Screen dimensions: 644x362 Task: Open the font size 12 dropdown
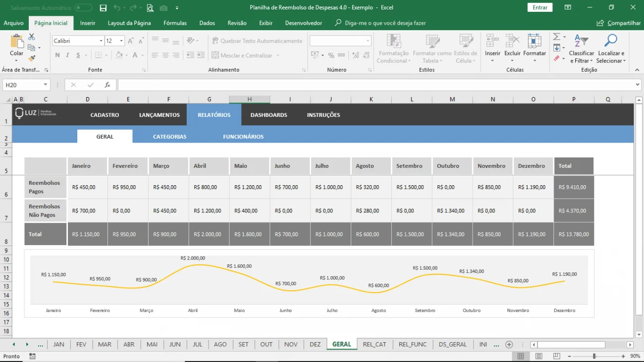pyautogui.click(x=121, y=41)
